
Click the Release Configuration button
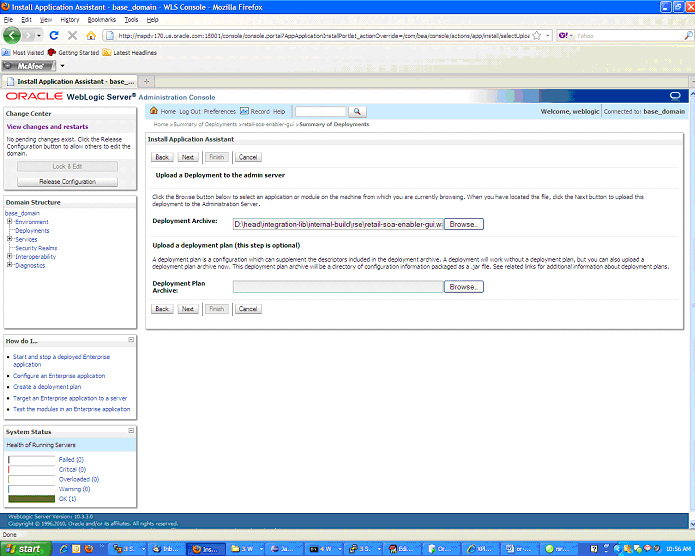(67, 181)
